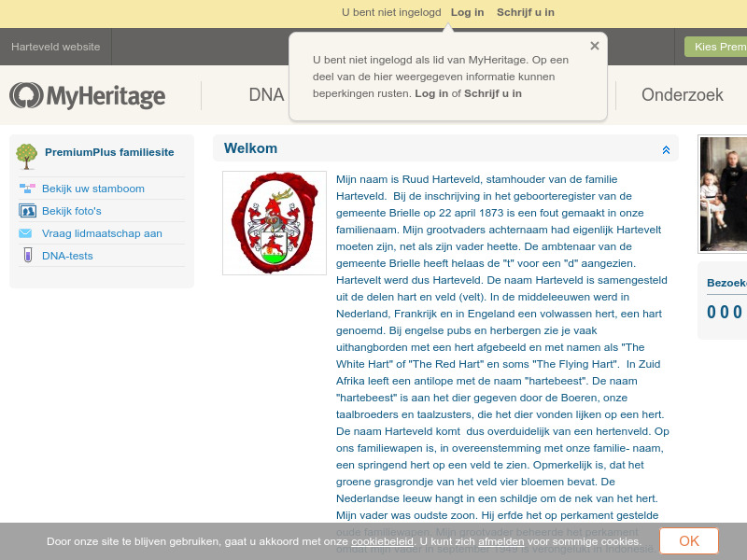The height and width of the screenshot is (560, 747).
Task: Select the family tree chart icon beside Bekijk uw stamboom
Action: point(28,189)
